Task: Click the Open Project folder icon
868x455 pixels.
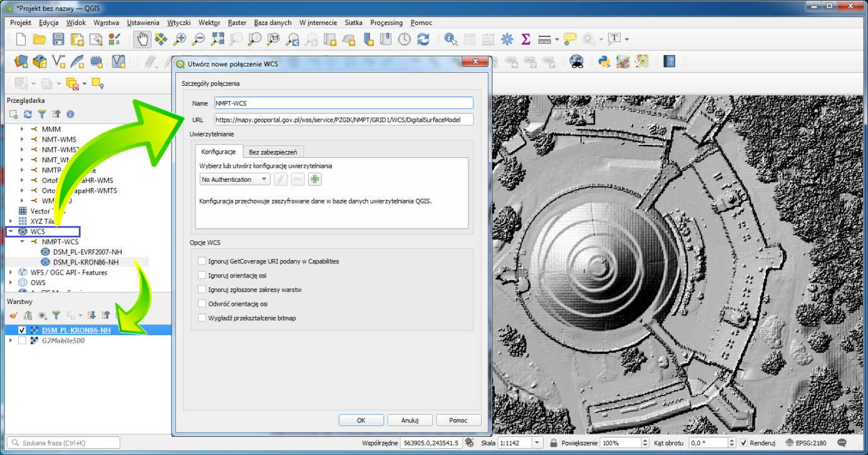Action: pyautogui.click(x=39, y=39)
